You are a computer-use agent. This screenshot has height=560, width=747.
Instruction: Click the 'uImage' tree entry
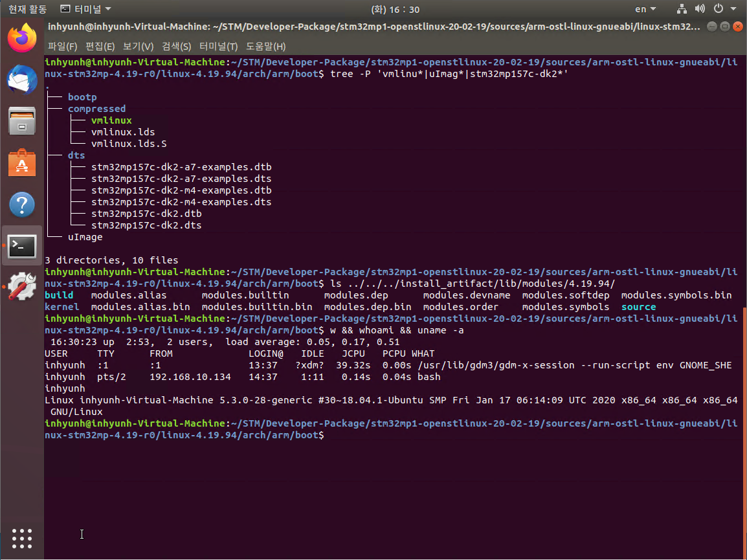[x=85, y=237]
